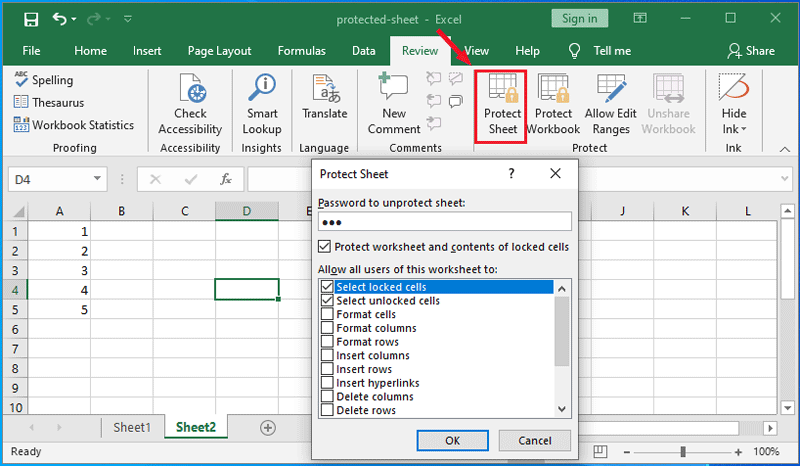Click the Insert Function fx icon
800x466 pixels.
tap(226, 179)
